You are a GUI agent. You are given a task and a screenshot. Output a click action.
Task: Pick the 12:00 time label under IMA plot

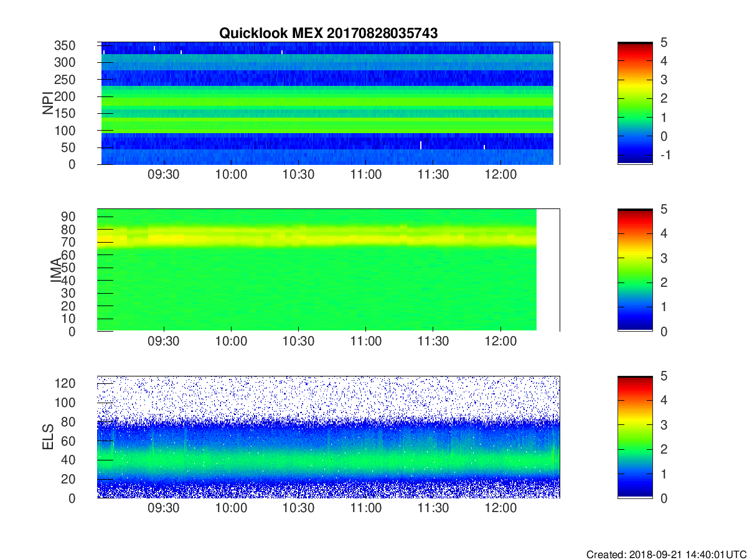click(x=500, y=342)
